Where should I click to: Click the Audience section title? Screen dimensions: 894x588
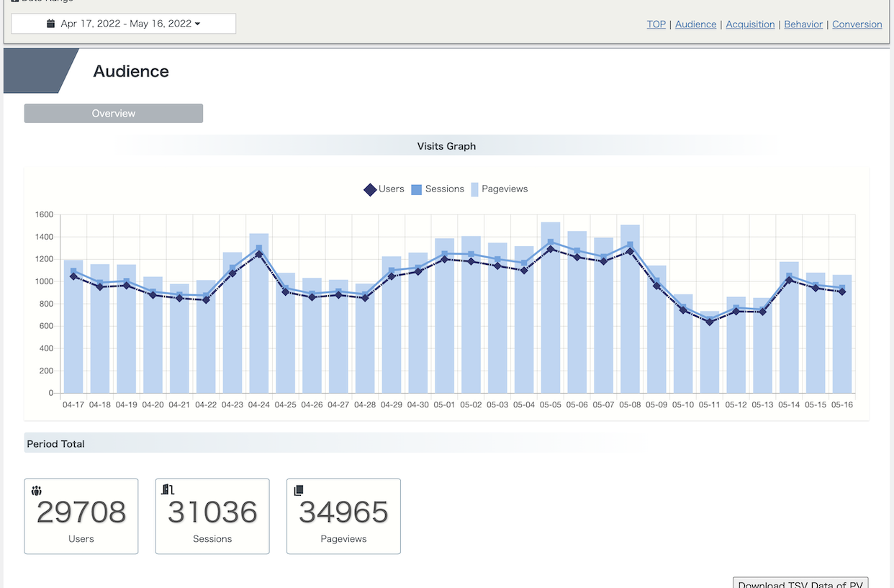131,71
